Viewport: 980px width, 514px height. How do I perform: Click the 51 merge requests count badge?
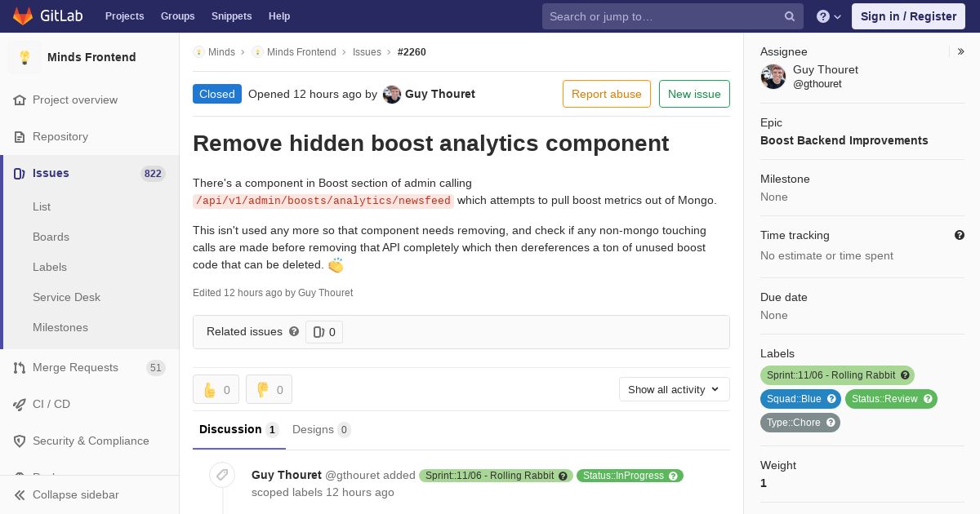point(155,367)
